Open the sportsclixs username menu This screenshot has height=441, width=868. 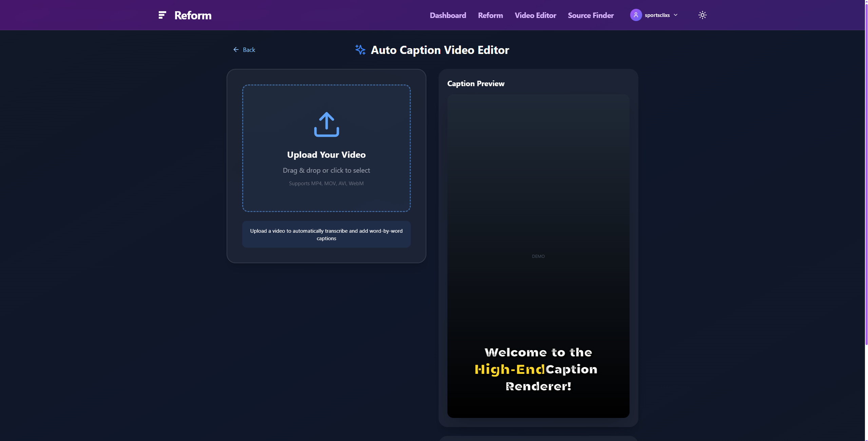click(657, 15)
